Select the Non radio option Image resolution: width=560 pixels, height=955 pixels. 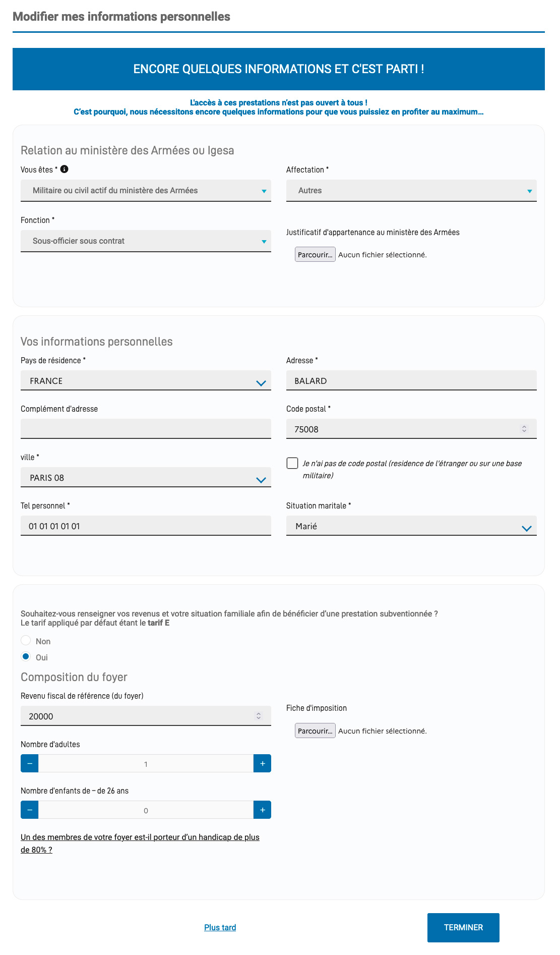coord(26,641)
